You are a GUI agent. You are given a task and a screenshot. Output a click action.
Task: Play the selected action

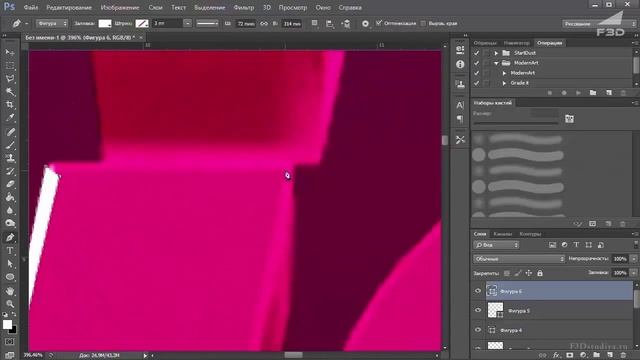[x=578, y=93]
